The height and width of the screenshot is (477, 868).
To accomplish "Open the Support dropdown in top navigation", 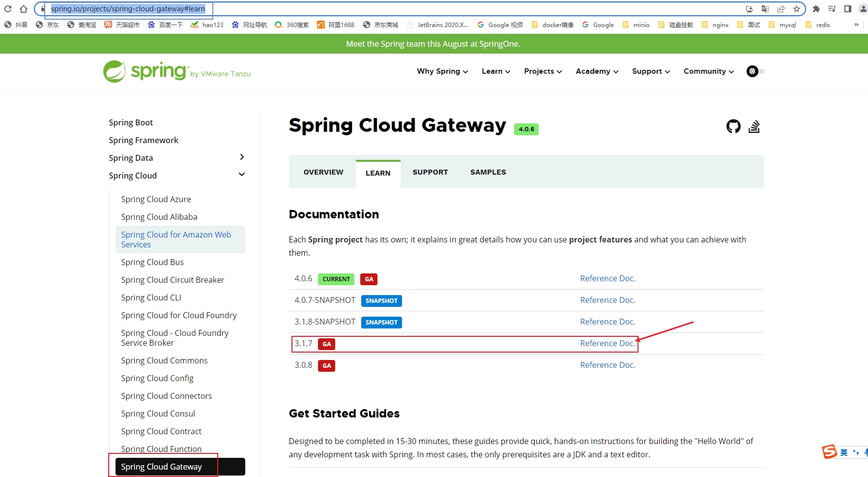I will pyautogui.click(x=651, y=71).
